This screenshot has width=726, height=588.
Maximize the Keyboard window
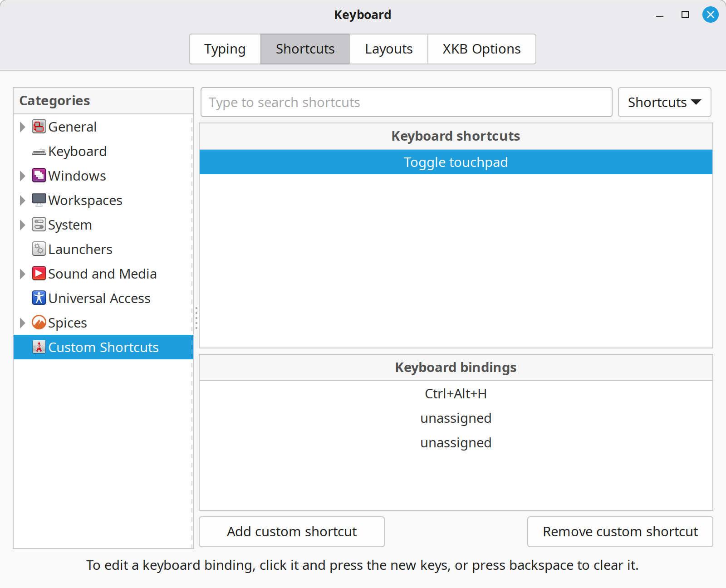685,15
